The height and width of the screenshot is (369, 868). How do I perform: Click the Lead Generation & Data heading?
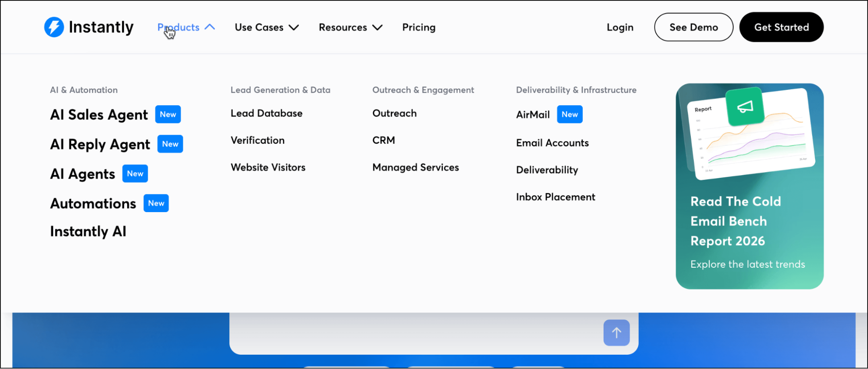tap(281, 90)
